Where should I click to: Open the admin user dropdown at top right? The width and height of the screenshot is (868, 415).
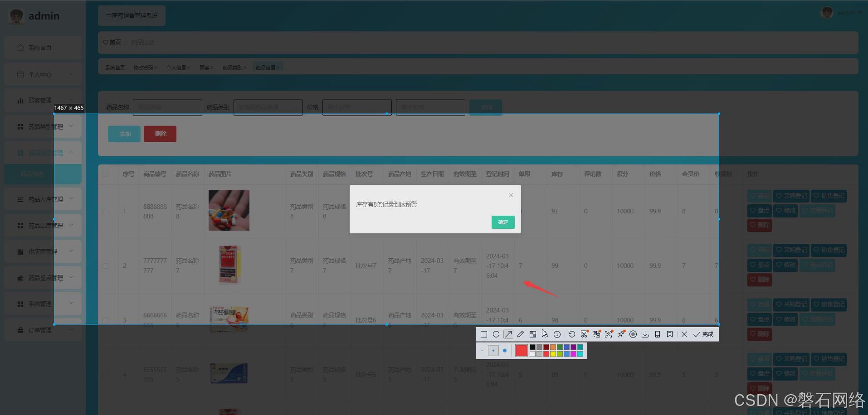(842, 13)
